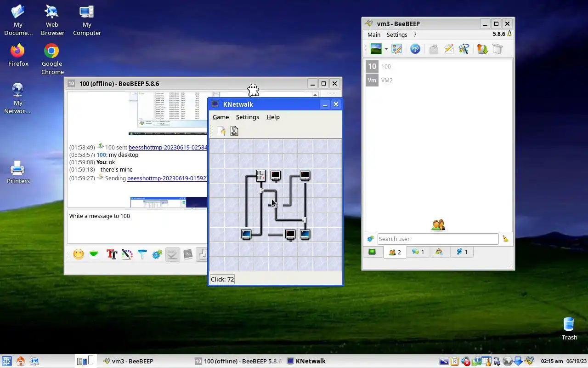Click the blue funnel filter icon in chat
The width and height of the screenshot is (588, 368).
(x=142, y=254)
